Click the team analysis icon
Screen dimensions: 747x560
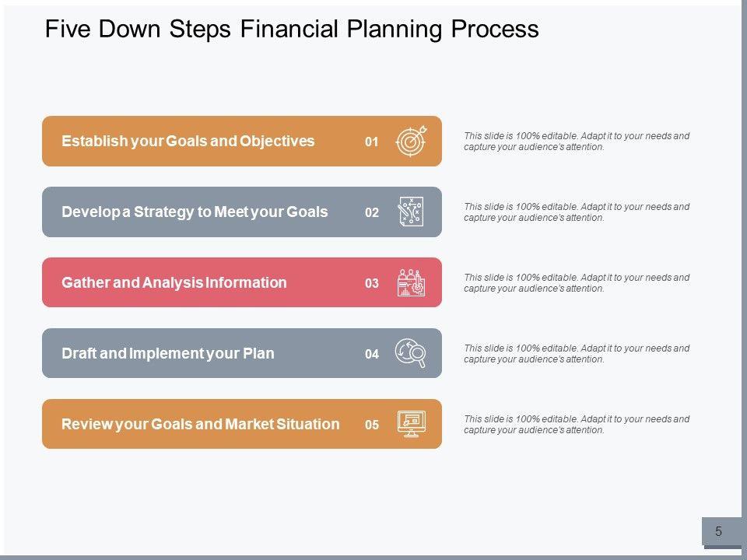tap(411, 282)
